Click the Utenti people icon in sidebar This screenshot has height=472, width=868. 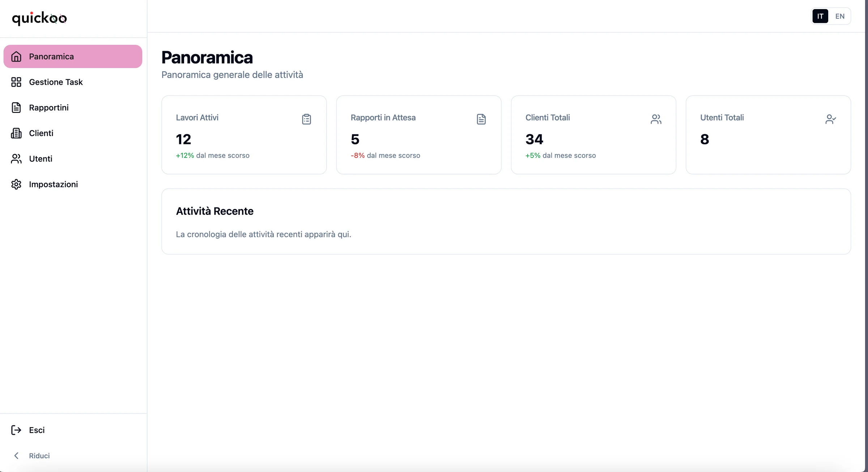click(16, 159)
